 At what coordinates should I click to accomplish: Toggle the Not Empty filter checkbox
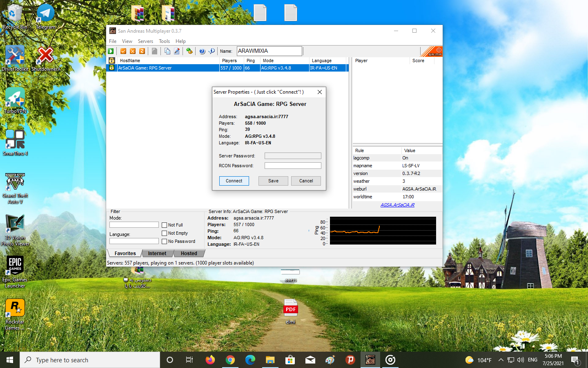[x=165, y=233]
